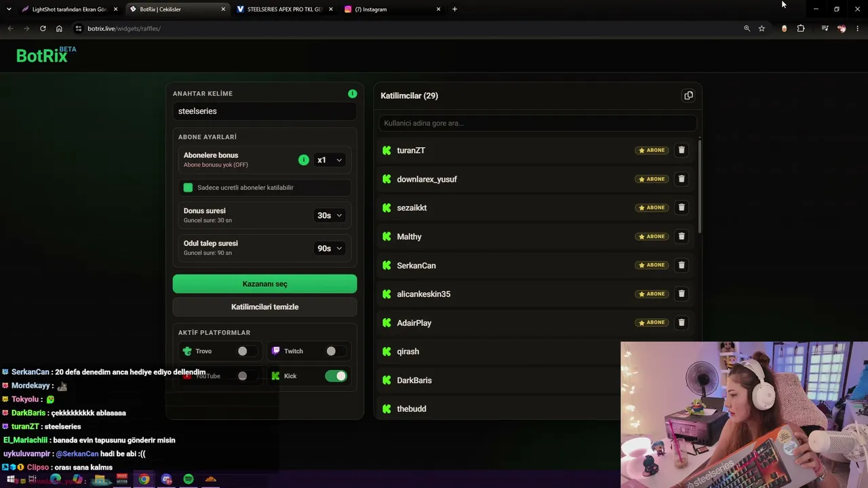Open the Chrome three-dot menu
The image size is (868, 488).
click(858, 28)
